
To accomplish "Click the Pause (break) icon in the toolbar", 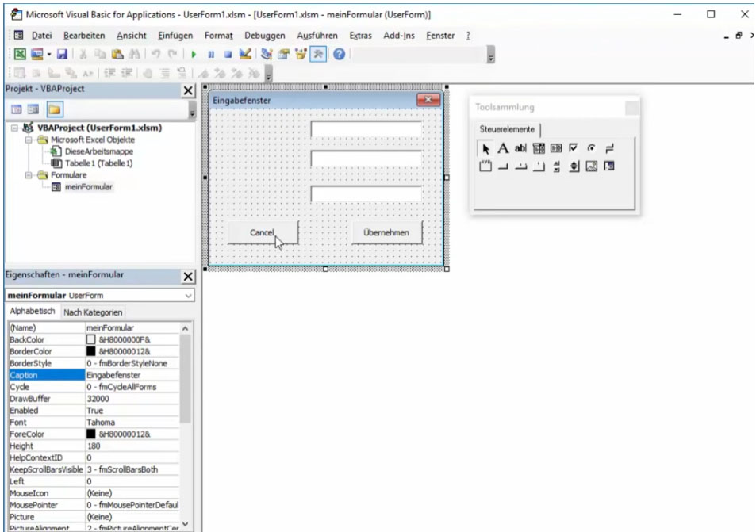I will 211,54.
